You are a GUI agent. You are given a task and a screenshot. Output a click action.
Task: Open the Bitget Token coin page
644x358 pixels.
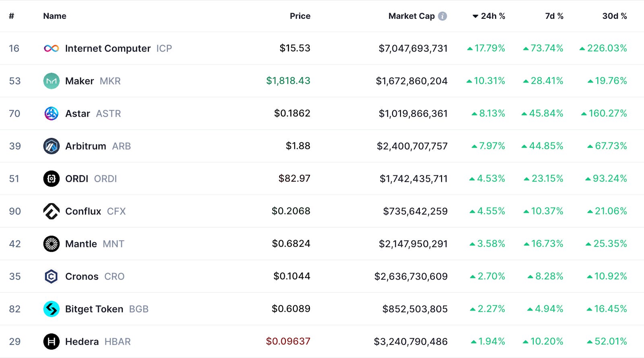(94, 309)
